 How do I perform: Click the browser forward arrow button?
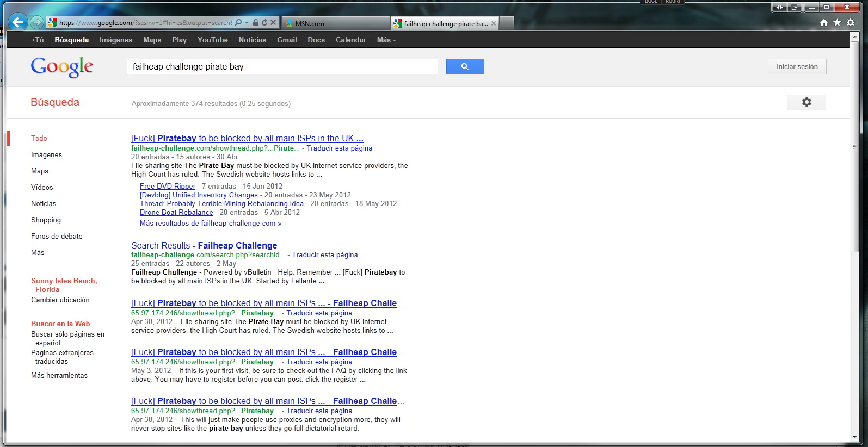(36, 22)
